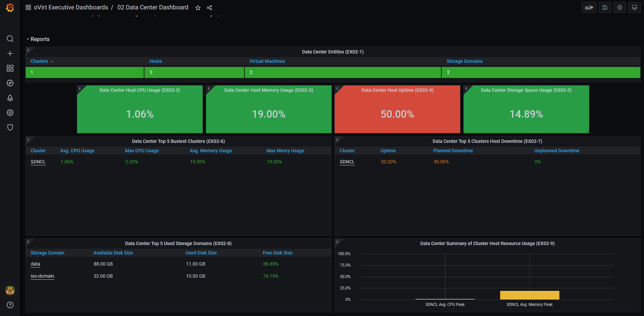644x316 pixels.
Task: Click the SDNCL Avg. Memory Peak bar
Action: [530, 295]
